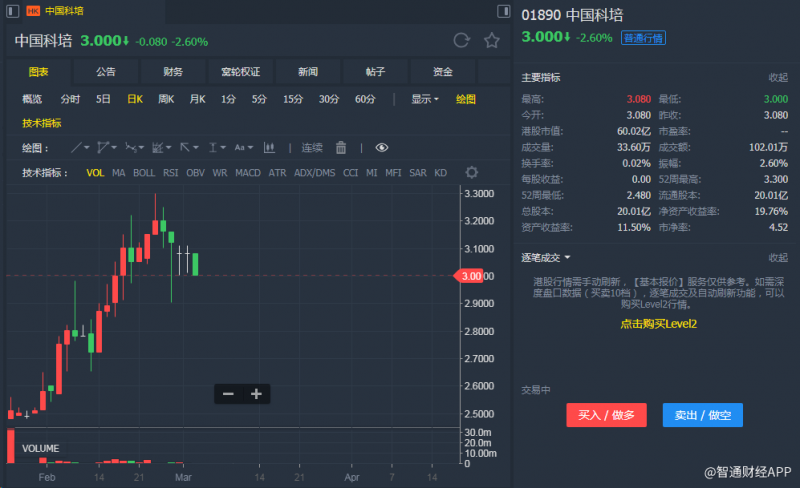Toggle 连续 continuous drawing mode
The height and width of the screenshot is (488, 800).
point(312,148)
